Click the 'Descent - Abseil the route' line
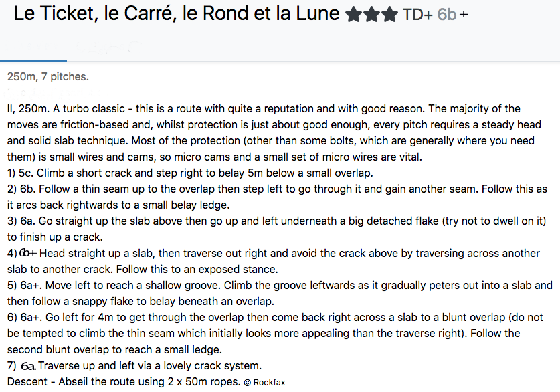This screenshot has width=560, height=392. point(124,382)
